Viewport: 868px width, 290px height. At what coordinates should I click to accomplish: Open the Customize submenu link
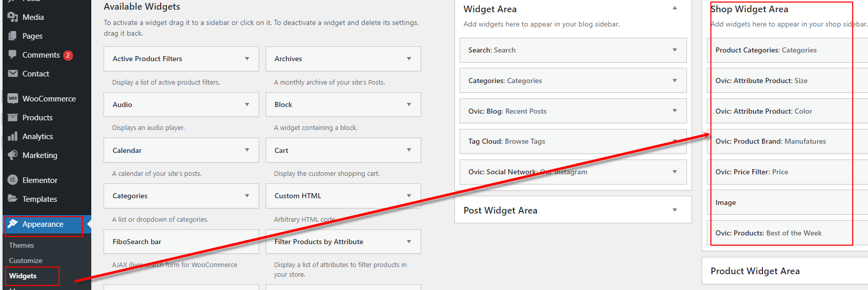point(25,260)
